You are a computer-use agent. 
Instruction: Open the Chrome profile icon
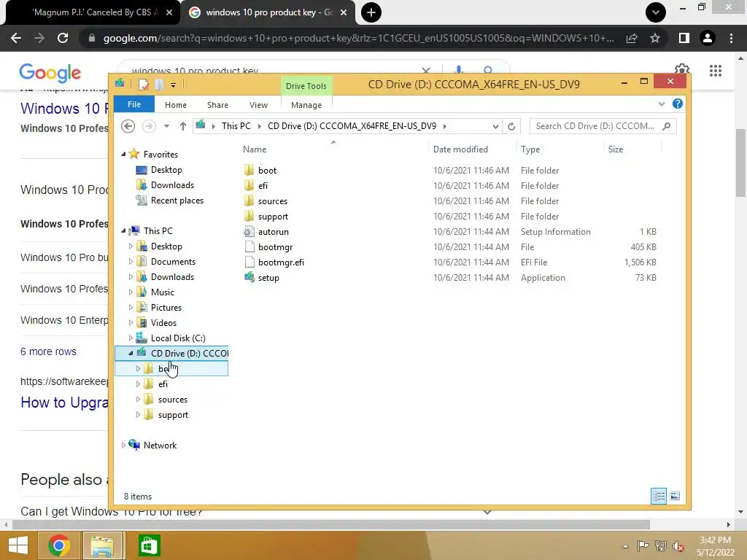708,38
